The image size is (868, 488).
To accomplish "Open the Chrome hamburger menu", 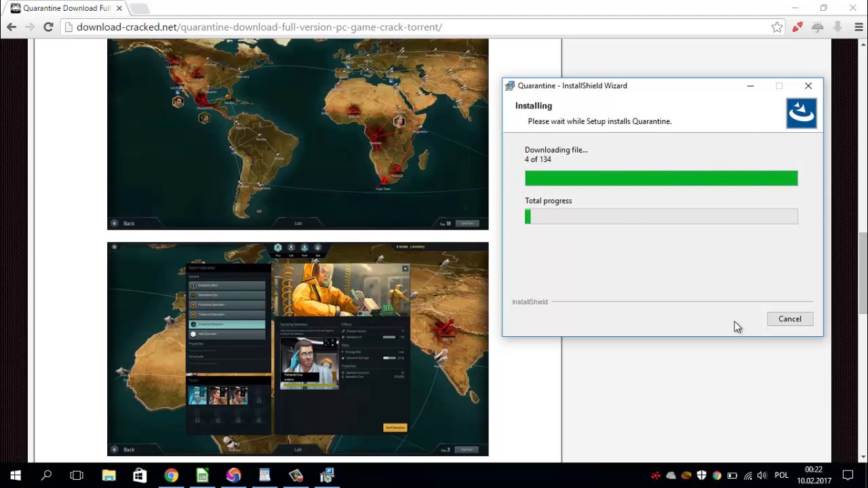I will tap(858, 27).
